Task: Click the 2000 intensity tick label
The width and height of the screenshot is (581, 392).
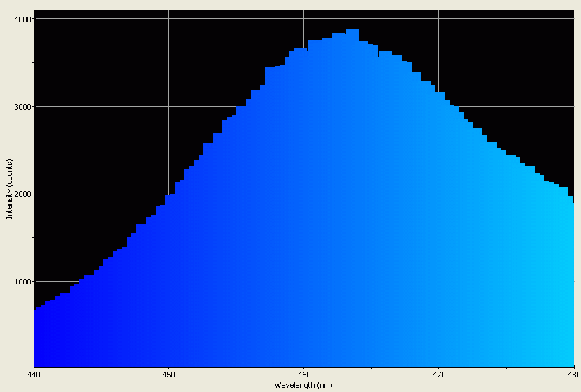Action: tap(24, 194)
